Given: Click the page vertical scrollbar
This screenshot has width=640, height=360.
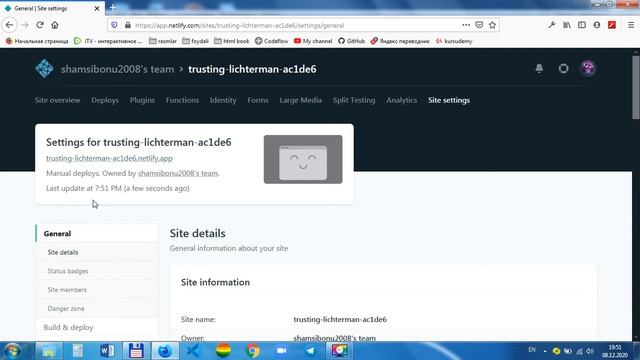Looking at the screenshot, I should (636, 87).
